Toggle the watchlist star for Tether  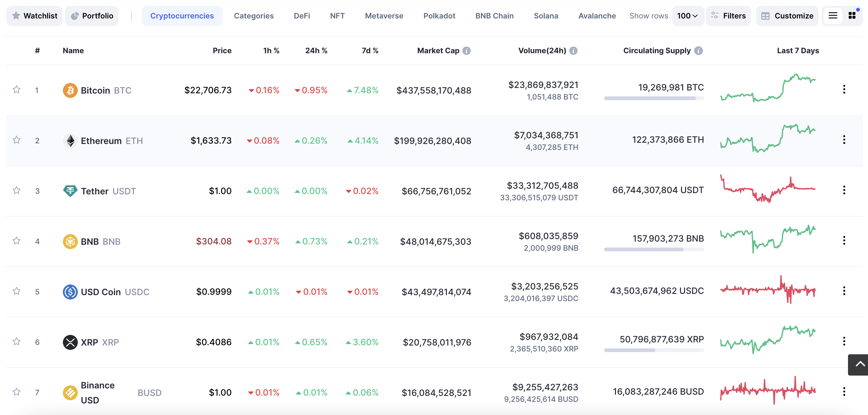[x=17, y=191]
